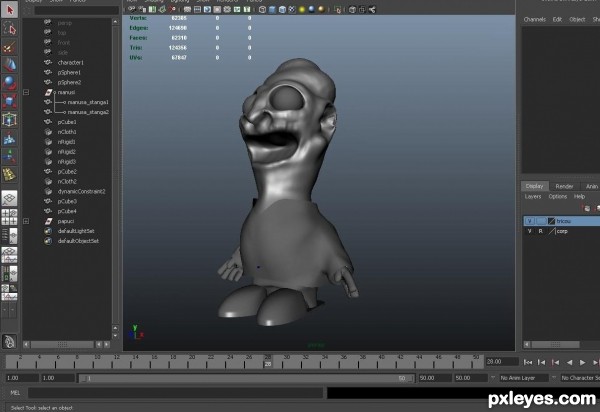This screenshot has height=412, width=600.
Task: Step back one key button
Action: point(555,362)
